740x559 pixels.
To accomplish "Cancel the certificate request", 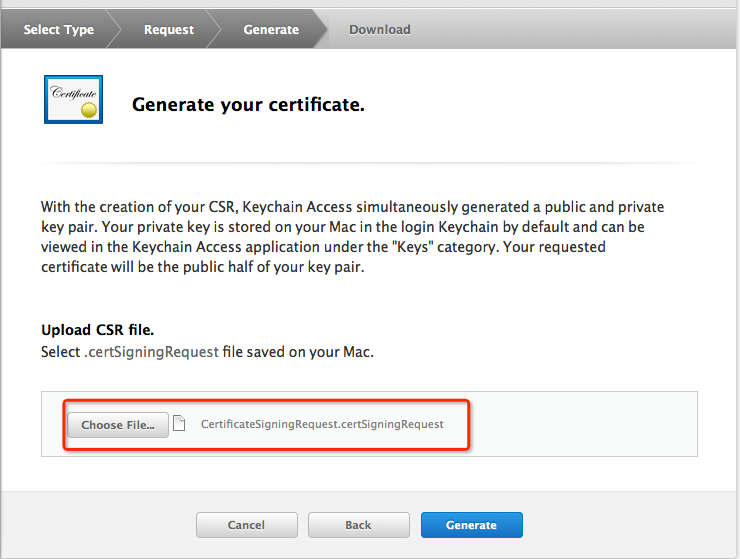I will [246, 525].
